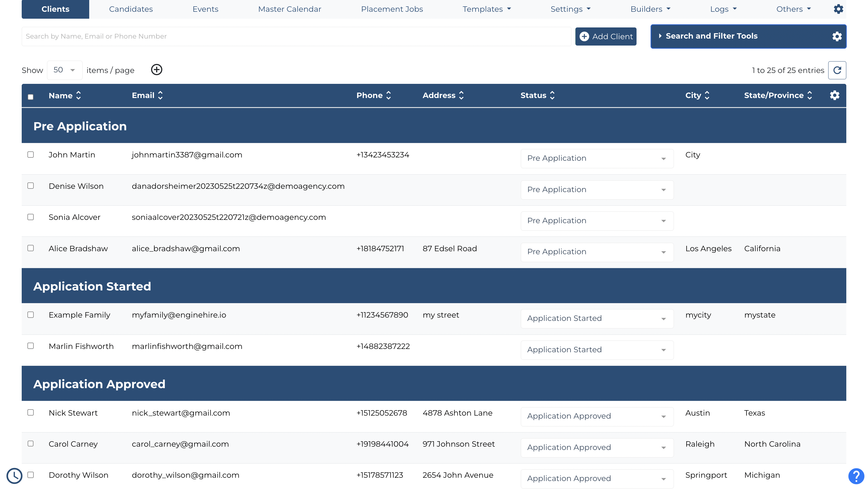Check the John Martin row checkbox

(x=31, y=154)
